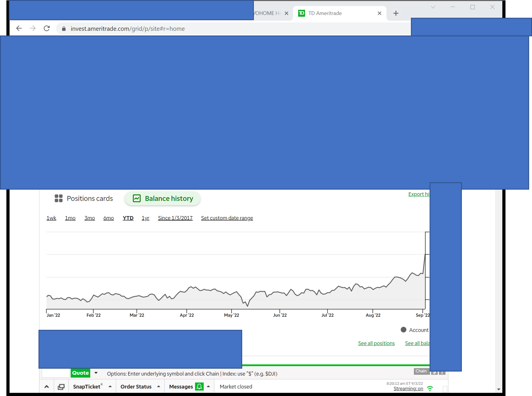Collapse bottom dock with up chevron
The height and width of the screenshot is (396, 532).
(x=47, y=387)
